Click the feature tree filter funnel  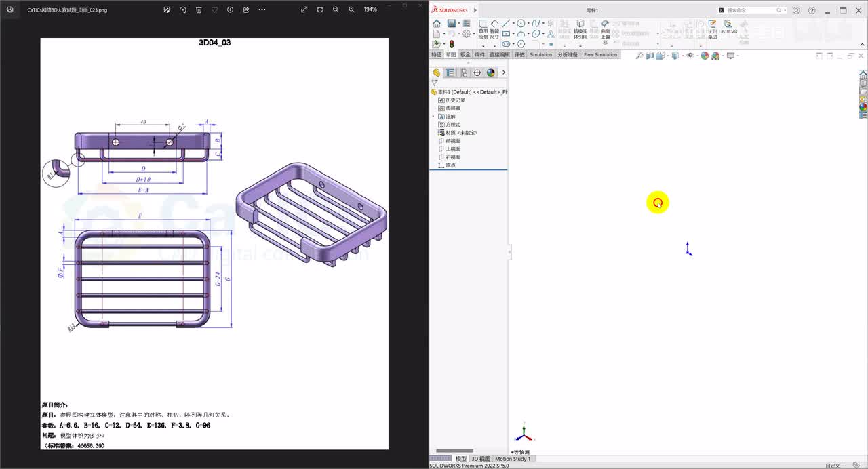click(435, 83)
